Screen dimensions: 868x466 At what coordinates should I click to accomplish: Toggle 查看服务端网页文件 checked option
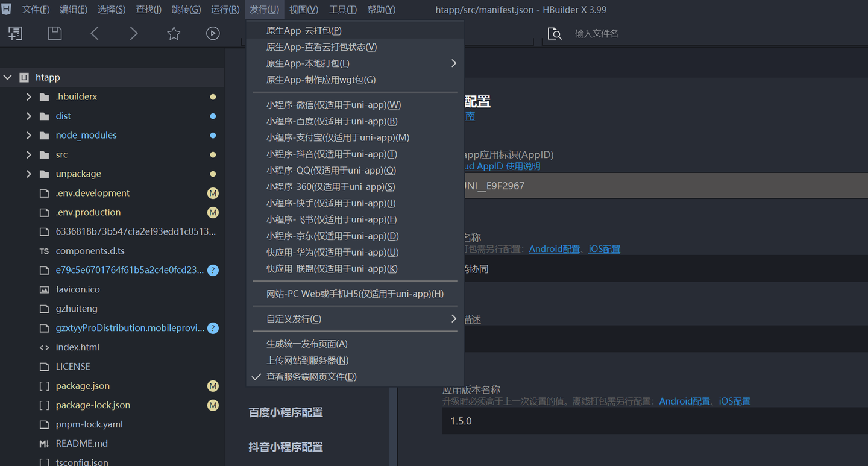click(311, 377)
